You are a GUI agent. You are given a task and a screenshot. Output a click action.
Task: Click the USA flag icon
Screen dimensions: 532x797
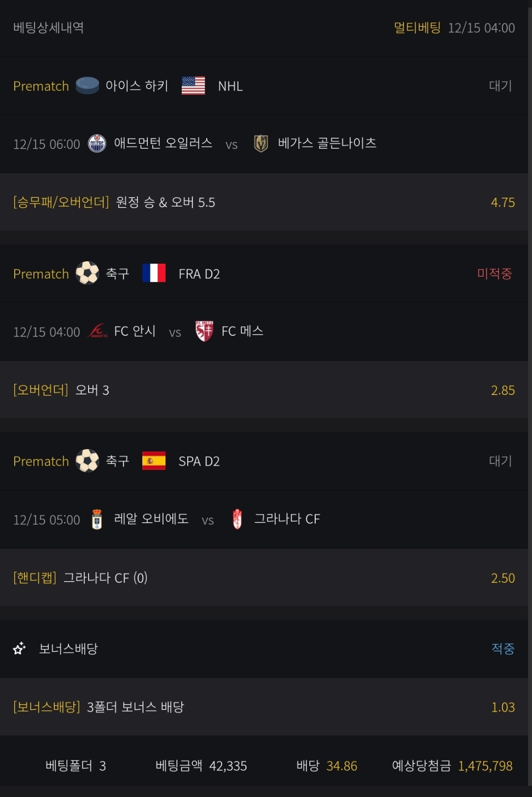coord(193,85)
